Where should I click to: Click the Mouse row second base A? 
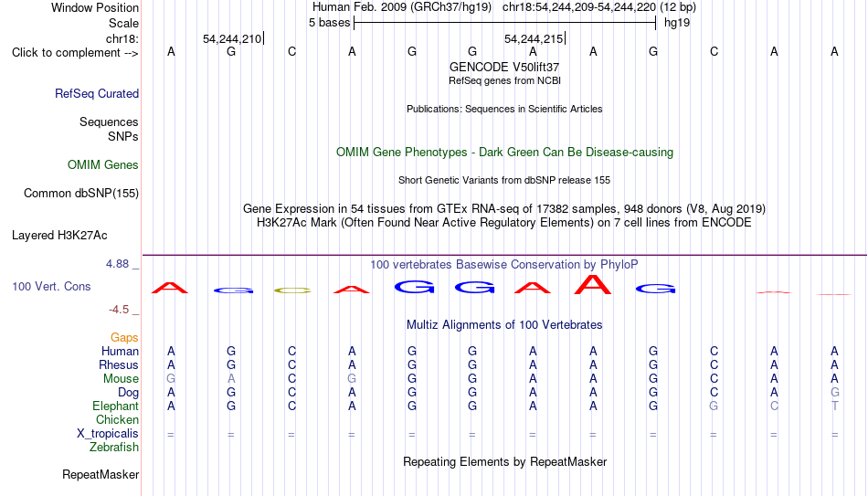pos(231,379)
